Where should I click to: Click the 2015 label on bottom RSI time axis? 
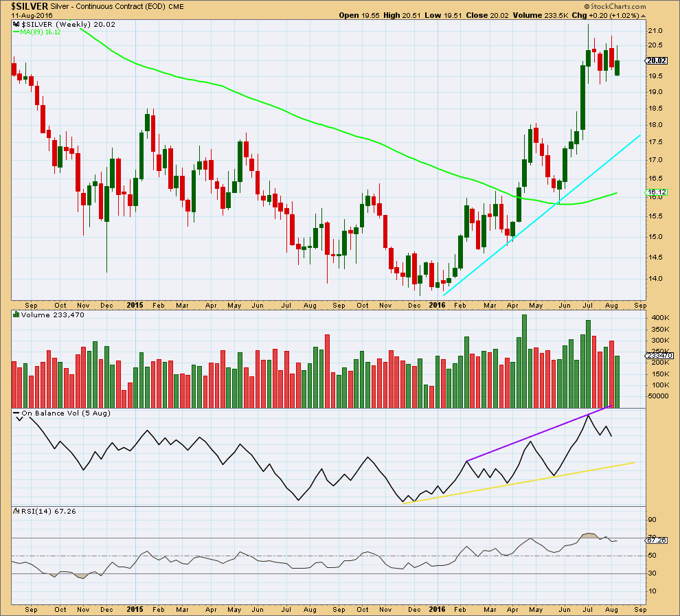[135, 610]
